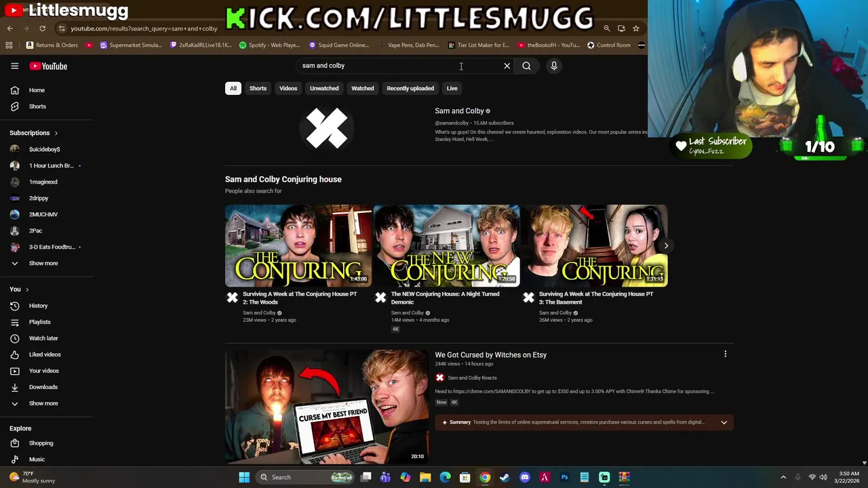Open the Sam and Colby Reacts channel link
868x488 pixels.
472,378
